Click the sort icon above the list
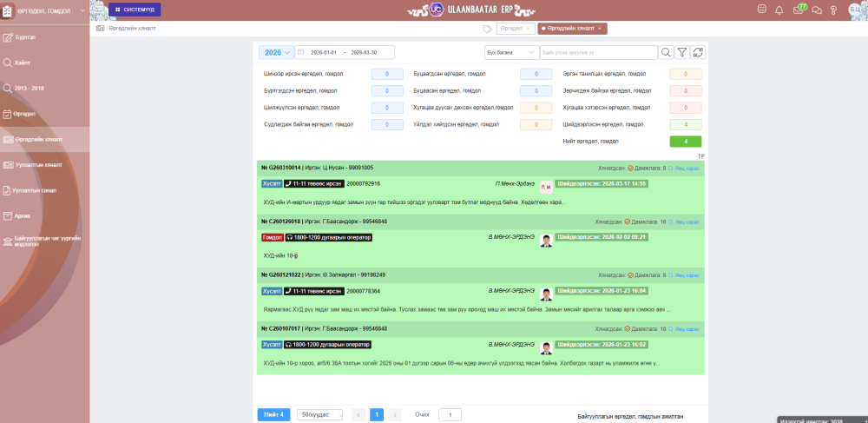868x423 pixels. tap(701, 156)
